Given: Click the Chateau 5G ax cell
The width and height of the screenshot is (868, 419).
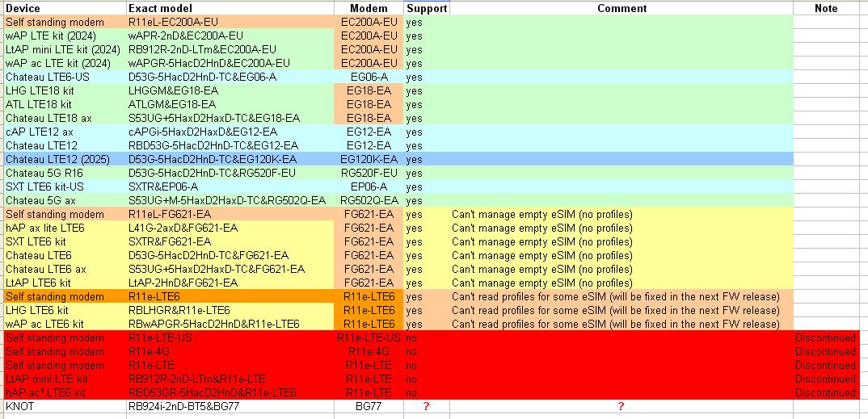Looking at the screenshot, I should point(63,201).
